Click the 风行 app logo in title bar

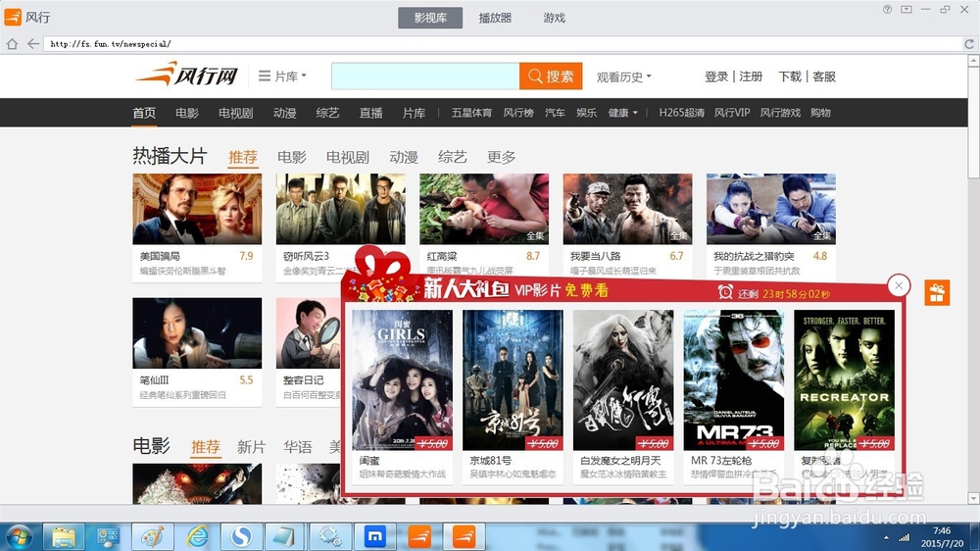(13, 17)
